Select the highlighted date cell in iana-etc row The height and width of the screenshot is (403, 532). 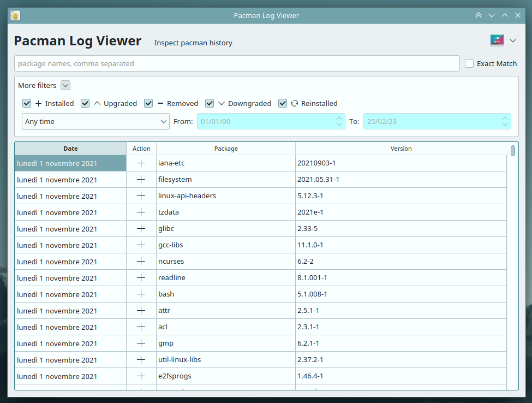click(x=70, y=163)
